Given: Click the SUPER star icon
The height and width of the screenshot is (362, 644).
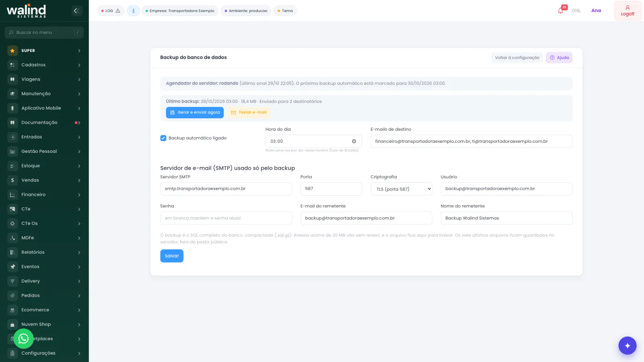Looking at the screenshot, I should coord(12,51).
